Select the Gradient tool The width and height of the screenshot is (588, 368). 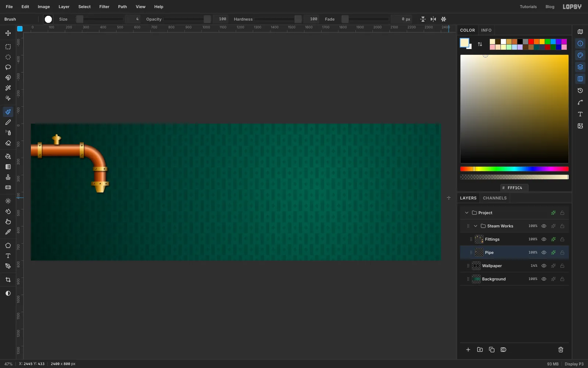[8, 167]
